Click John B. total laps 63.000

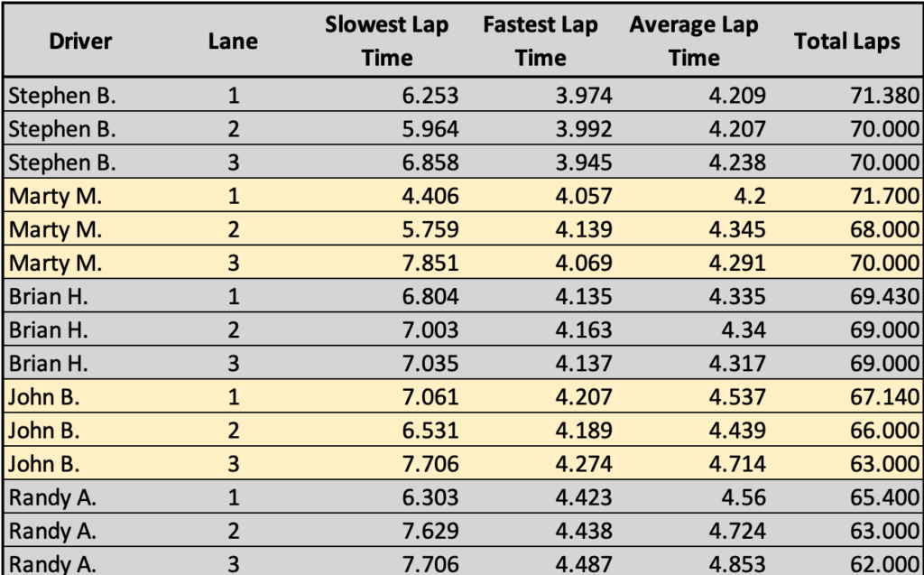tap(885, 464)
